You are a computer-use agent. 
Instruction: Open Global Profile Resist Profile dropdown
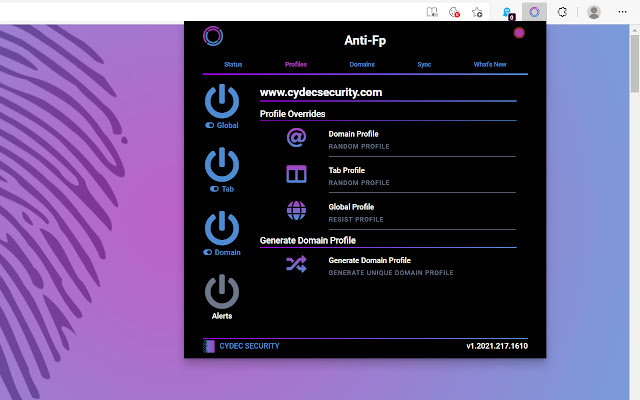click(x=422, y=213)
